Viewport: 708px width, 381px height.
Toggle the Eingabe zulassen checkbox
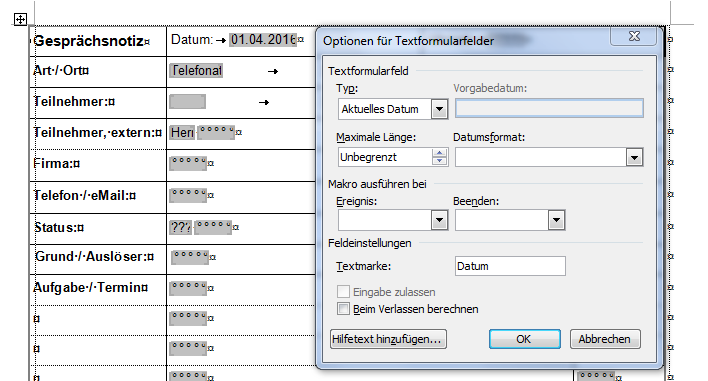click(x=343, y=292)
